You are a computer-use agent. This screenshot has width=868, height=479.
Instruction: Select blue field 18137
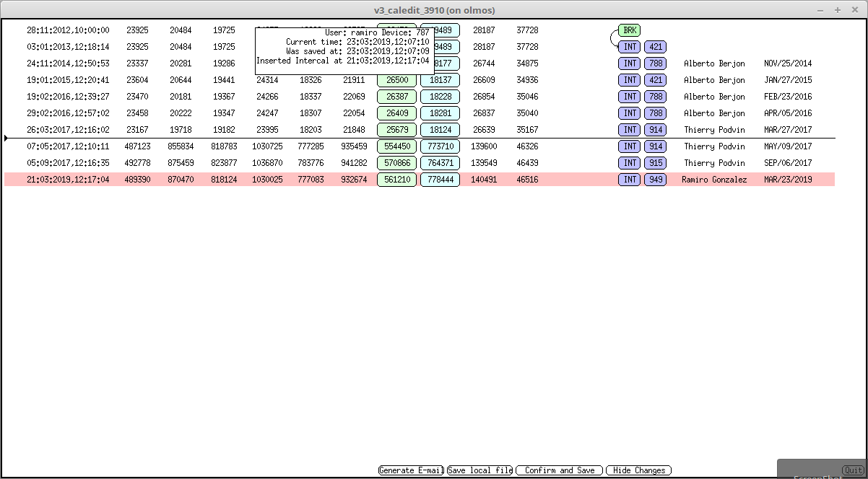click(x=440, y=80)
